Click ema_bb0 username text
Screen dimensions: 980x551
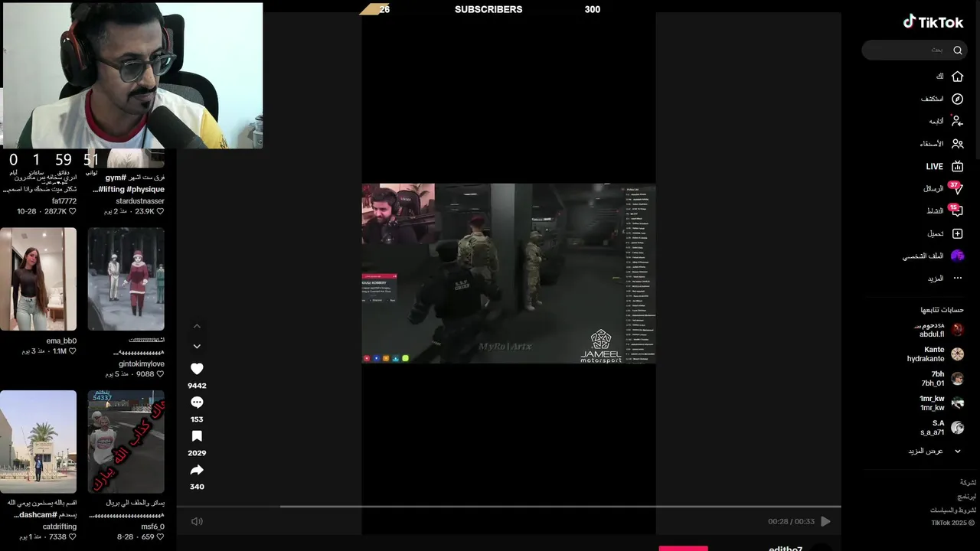coord(61,341)
